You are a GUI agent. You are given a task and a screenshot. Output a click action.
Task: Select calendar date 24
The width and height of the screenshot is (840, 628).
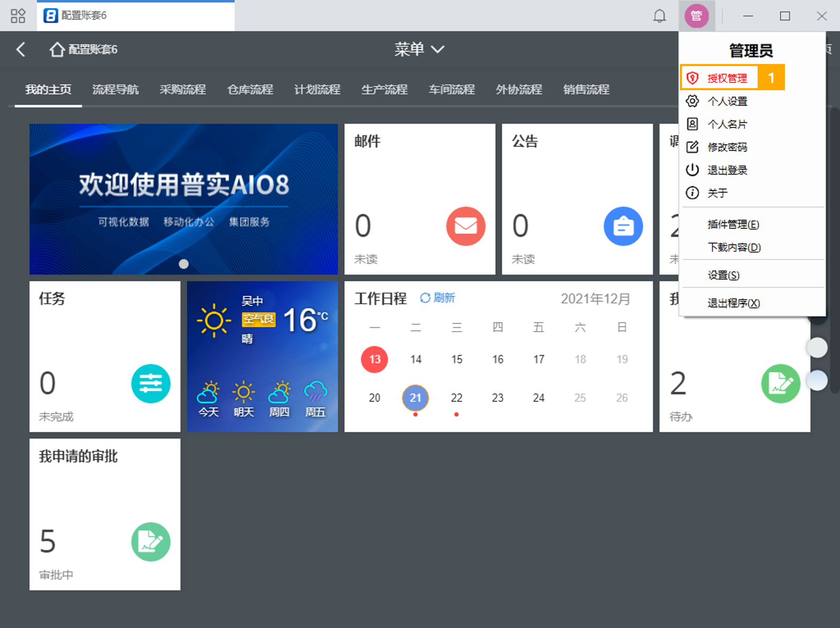coord(539,398)
